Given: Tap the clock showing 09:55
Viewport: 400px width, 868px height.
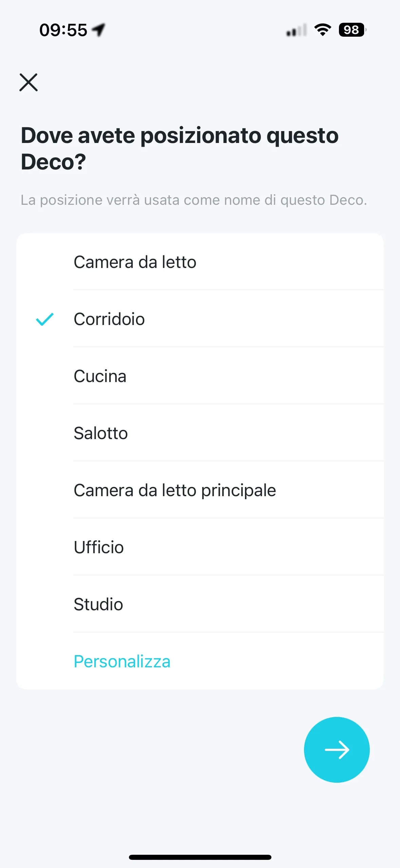Looking at the screenshot, I should [x=63, y=30].
